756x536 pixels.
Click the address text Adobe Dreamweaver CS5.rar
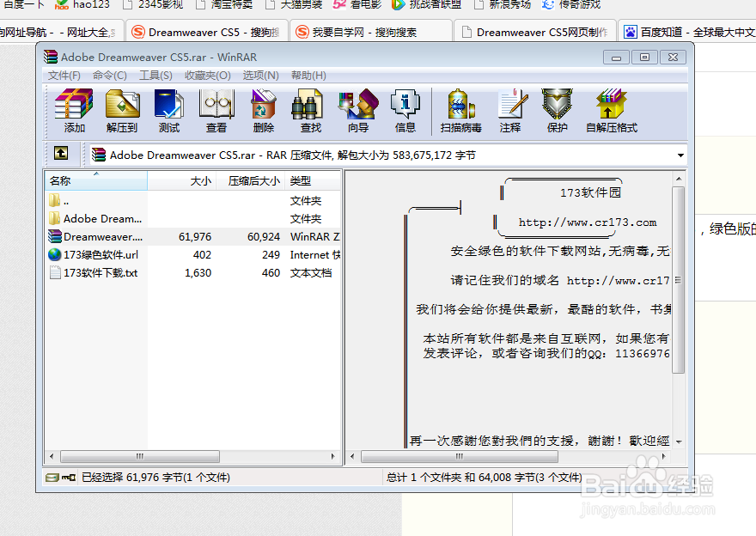(182, 155)
